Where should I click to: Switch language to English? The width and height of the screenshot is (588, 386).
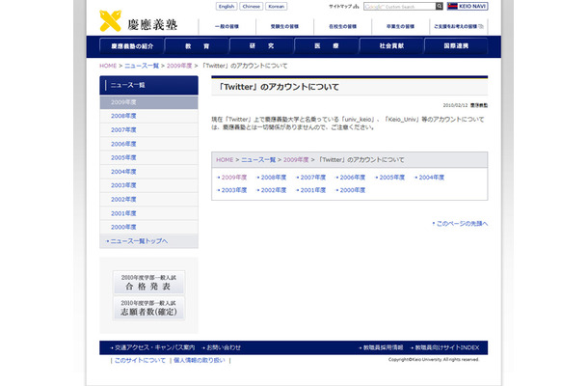pos(227,7)
